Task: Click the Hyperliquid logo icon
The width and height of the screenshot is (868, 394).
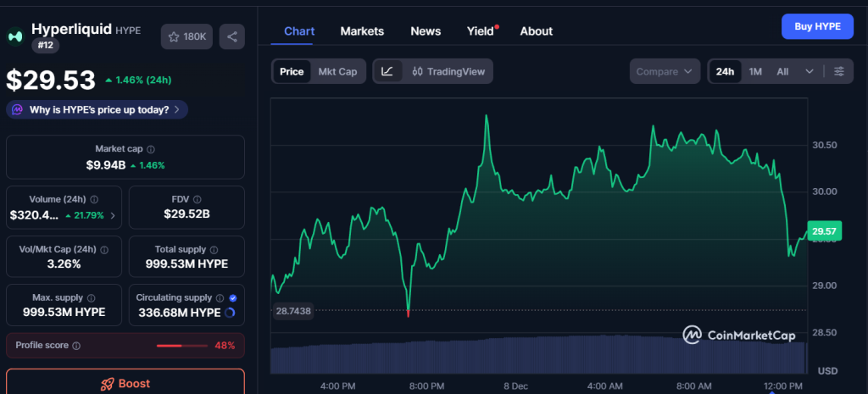Action: (x=15, y=36)
